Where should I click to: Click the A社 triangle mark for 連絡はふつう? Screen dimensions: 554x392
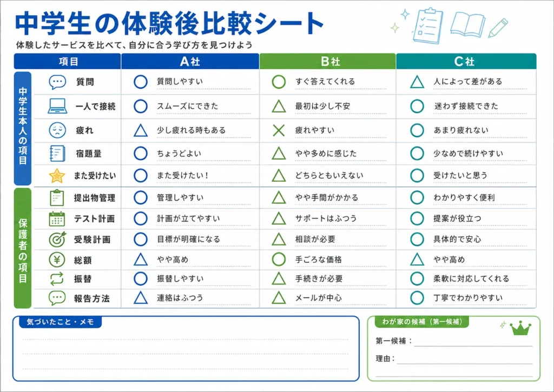[141, 298]
